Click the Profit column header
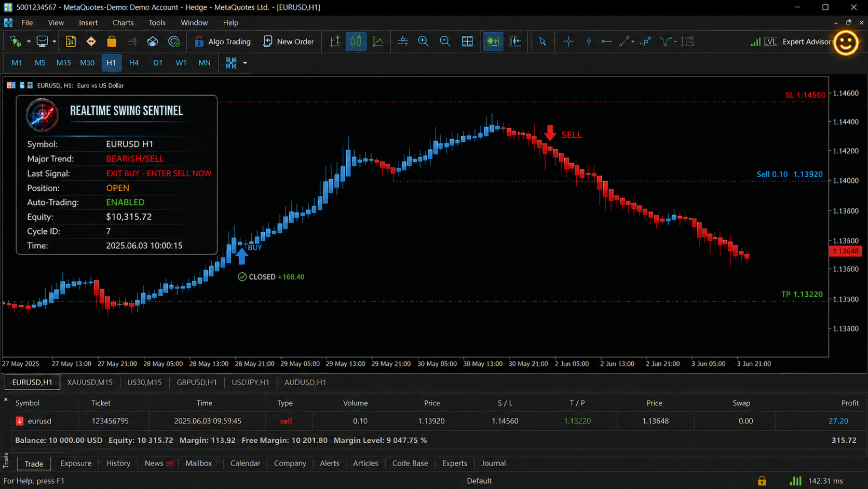 (850, 403)
